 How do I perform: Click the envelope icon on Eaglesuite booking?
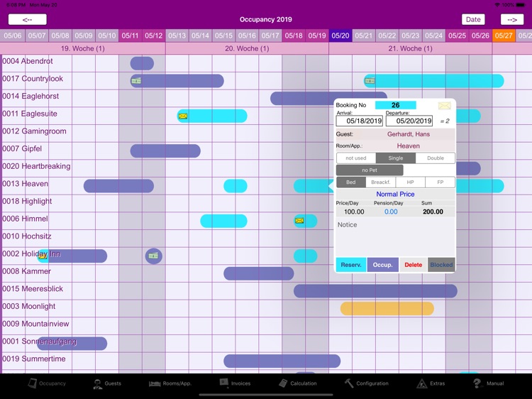point(183,116)
